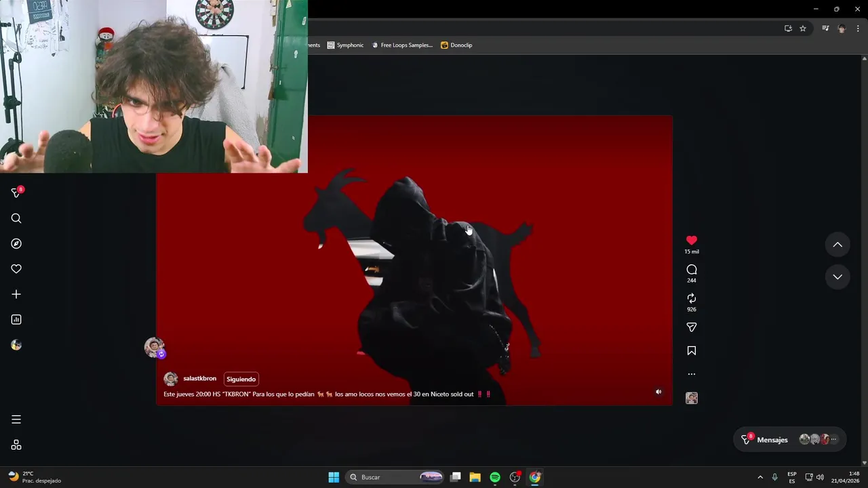868x488 pixels.
Task: Pause the reel by clicking the video
Action: click(x=414, y=260)
